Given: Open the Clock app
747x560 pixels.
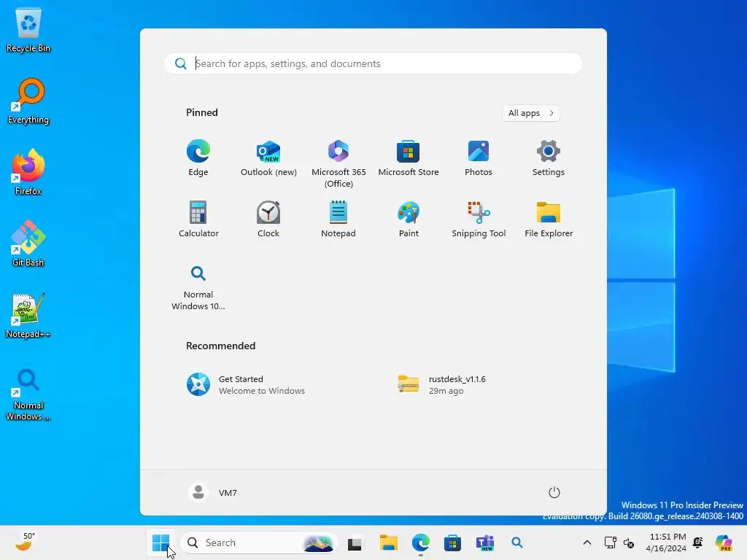Looking at the screenshot, I should [x=268, y=219].
